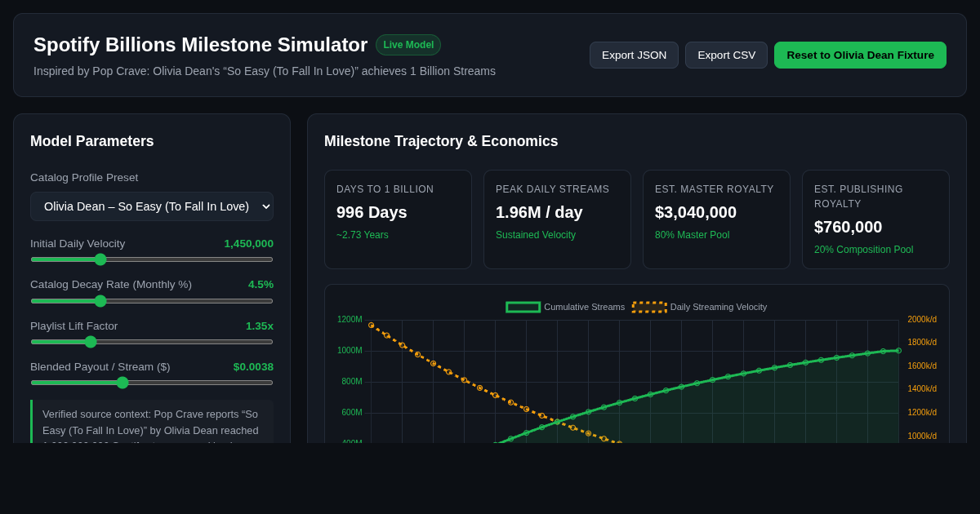Click the Export JSON button
980x514 pixels.
(634, 55)
